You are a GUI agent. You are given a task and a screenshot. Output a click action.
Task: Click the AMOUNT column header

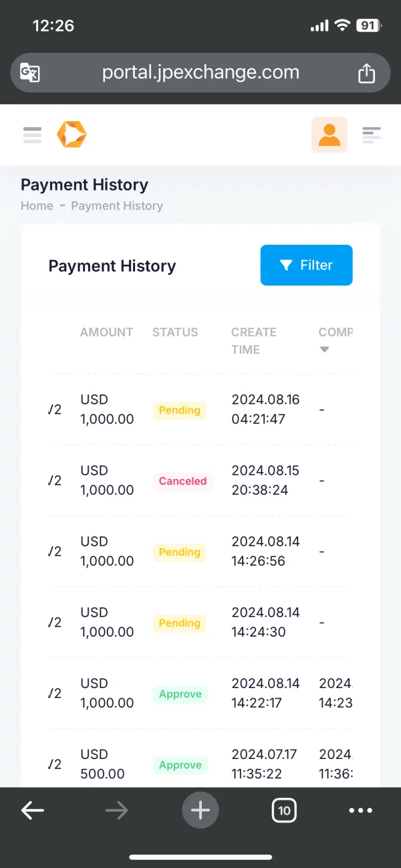pos(106,332)
